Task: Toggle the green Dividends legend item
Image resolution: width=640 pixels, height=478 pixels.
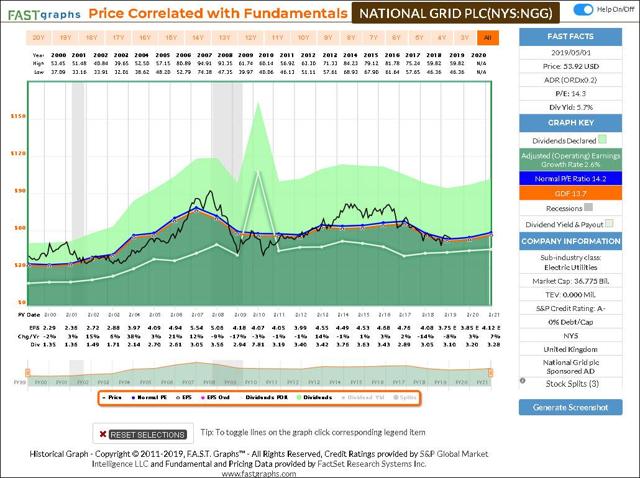Action: point(315,397)
